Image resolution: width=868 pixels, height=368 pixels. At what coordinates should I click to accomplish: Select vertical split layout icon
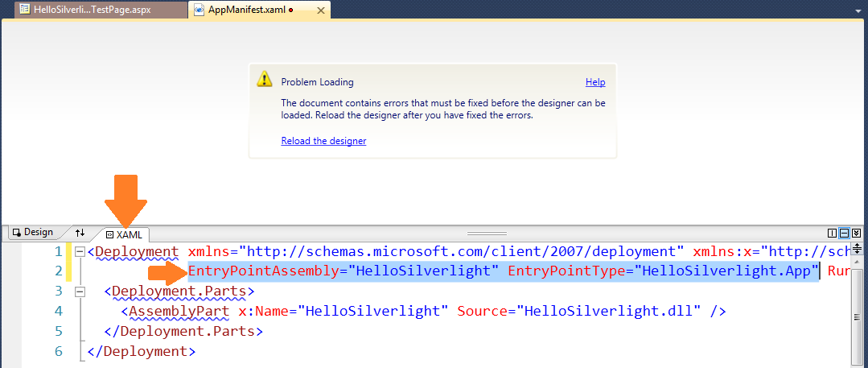pyautogui.click(x=832, y=234)
